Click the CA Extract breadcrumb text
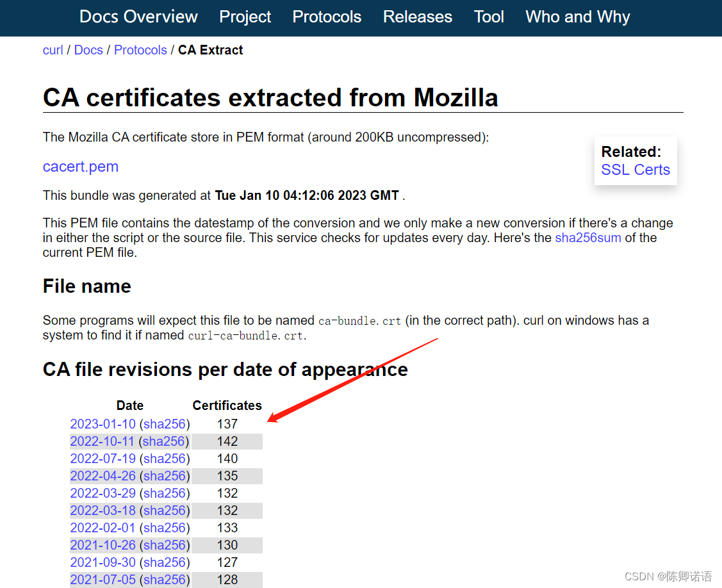The image size is (722, 588). (210, 50)
